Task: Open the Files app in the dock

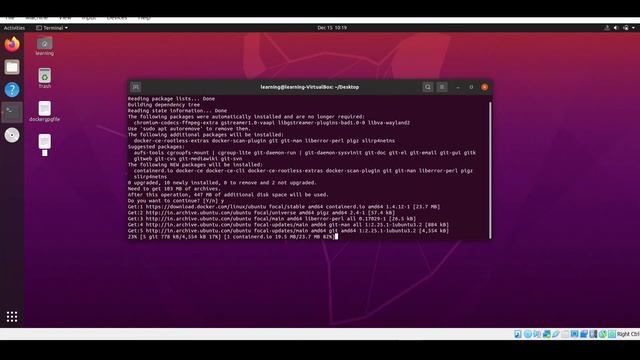Action: (x=12, y=67)
